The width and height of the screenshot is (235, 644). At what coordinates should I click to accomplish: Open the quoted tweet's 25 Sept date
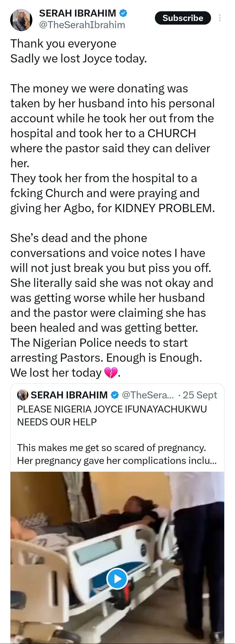point(200,395)
